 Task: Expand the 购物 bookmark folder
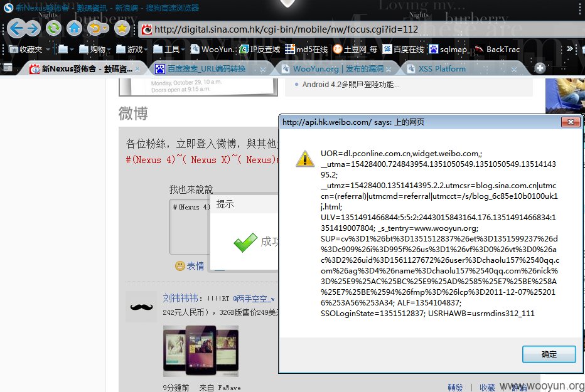(x=95, y=49)
